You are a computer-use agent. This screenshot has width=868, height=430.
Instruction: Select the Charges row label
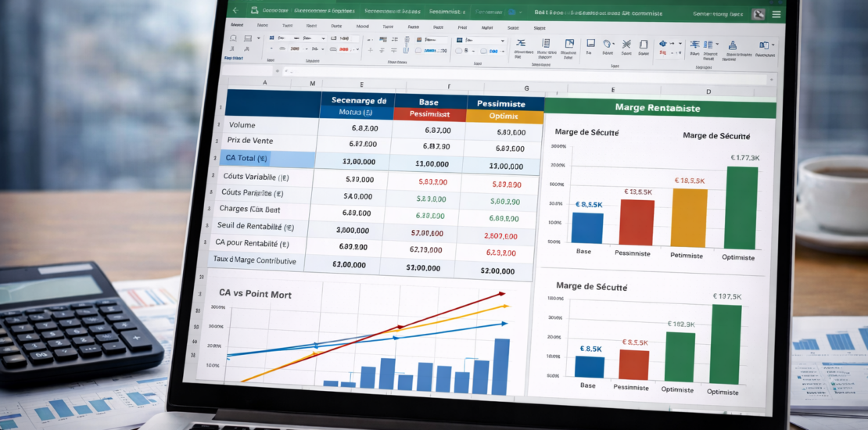click(x=249, y=210)
